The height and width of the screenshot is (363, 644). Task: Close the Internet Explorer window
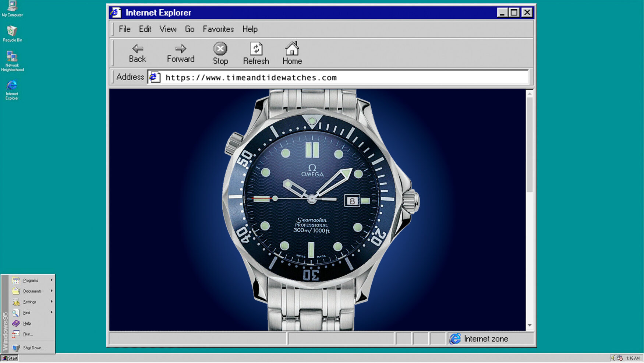[527, 13]
